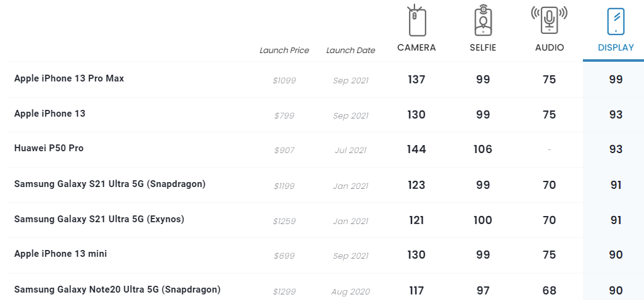Open Samsung Galaxy S21 Ultra 5G (Snapdragon)
The width and height of the screenshot is (644, 300).
pos(110,184)
